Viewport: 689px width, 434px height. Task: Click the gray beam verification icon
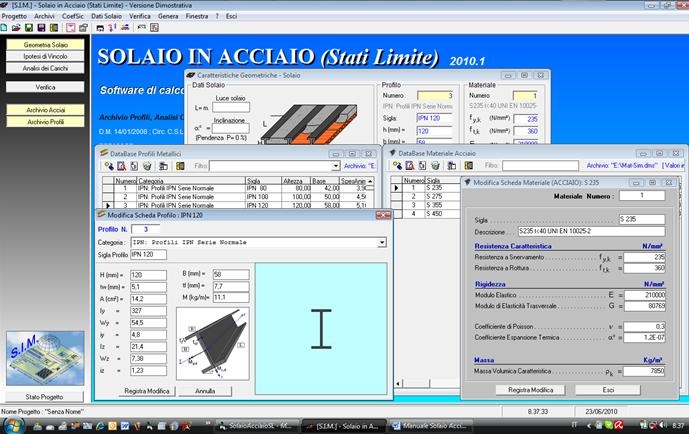(141, 28)
